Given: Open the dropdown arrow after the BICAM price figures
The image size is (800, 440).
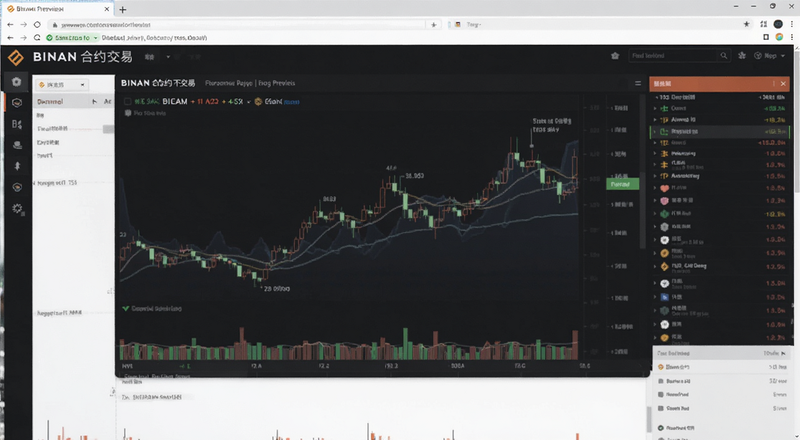Looking at the screenshot, I should tap(248, 102).
